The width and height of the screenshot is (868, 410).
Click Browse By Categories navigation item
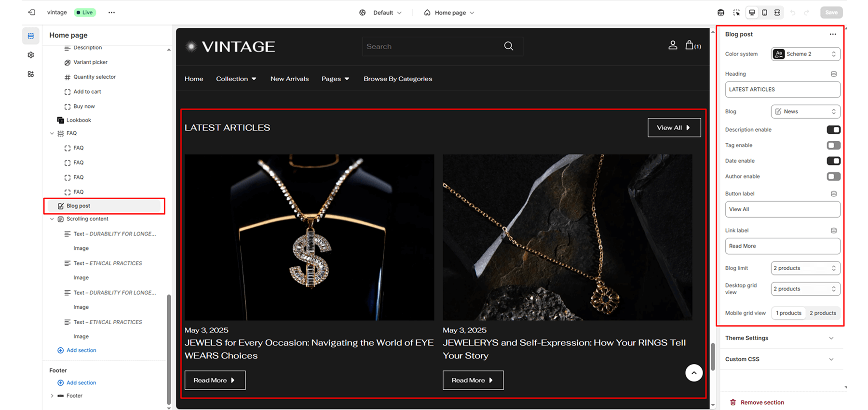(x=398, y=79)
